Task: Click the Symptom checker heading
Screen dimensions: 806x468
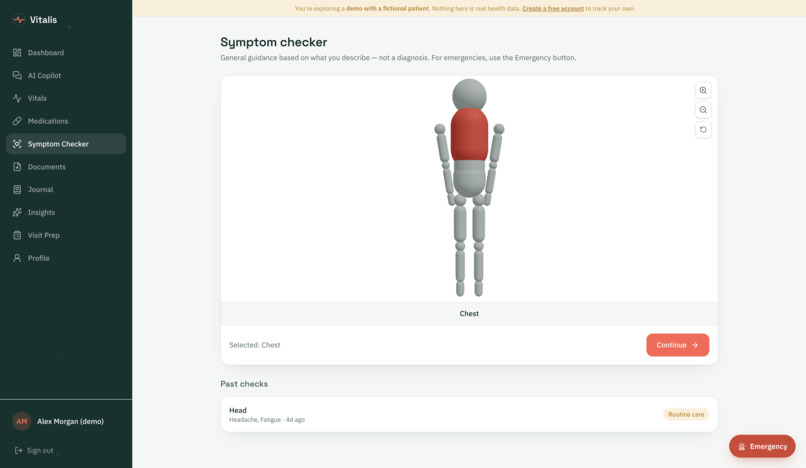Action: 273,42
